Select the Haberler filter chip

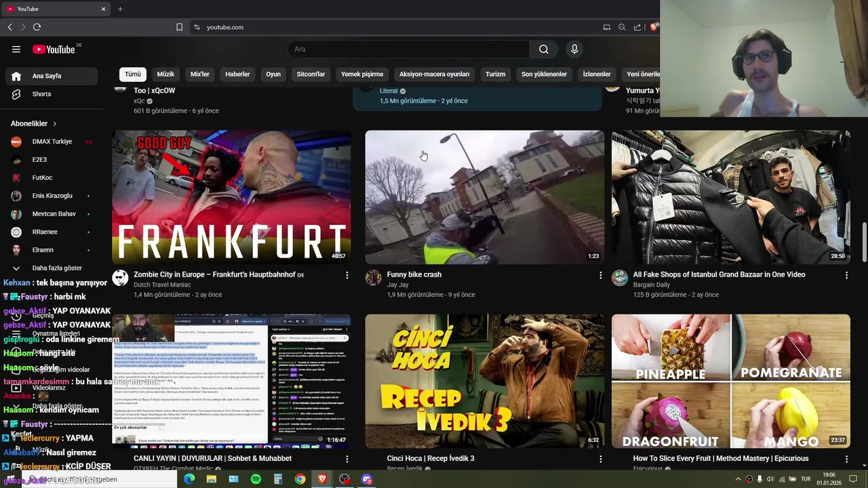237,74
